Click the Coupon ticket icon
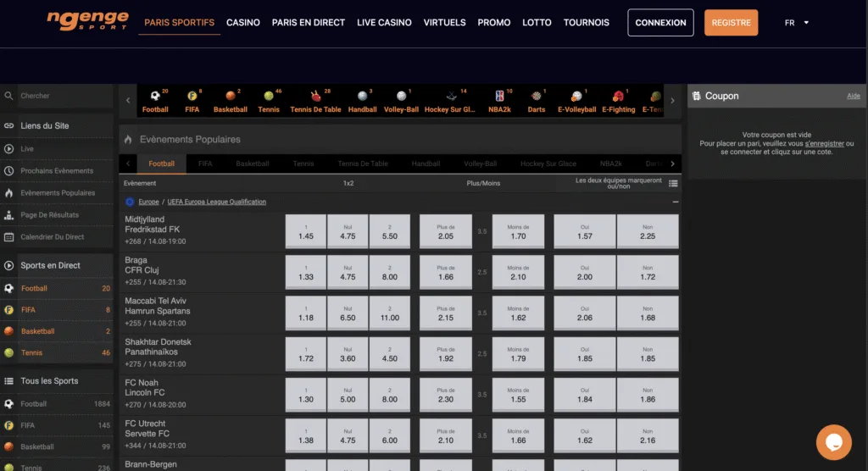Image resolution: width=868 pixels, height=471 pixels. click(x=697, y=96)
